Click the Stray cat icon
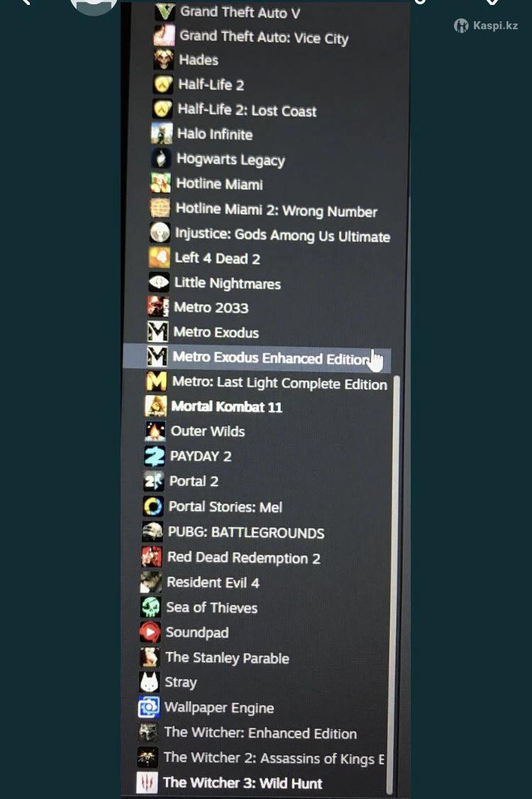Viewport: 532px width, 799px height. (x=149, y=682)
